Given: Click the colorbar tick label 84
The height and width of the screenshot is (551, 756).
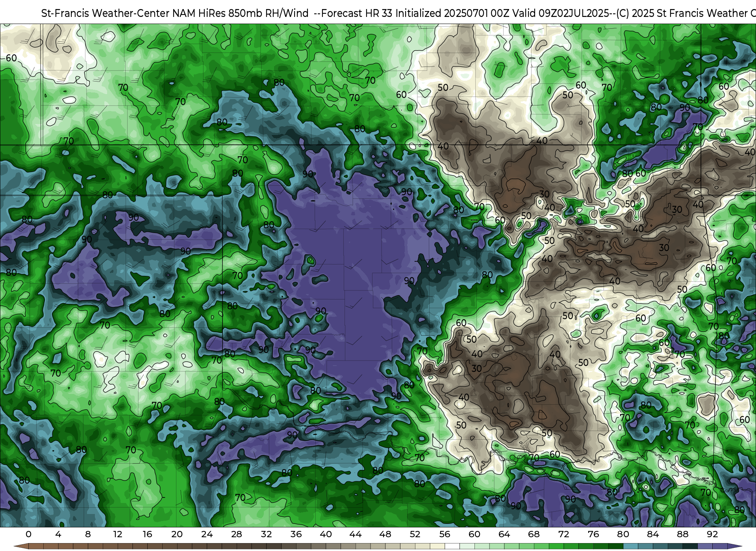Looking at the screenshot, I should 653,534.
